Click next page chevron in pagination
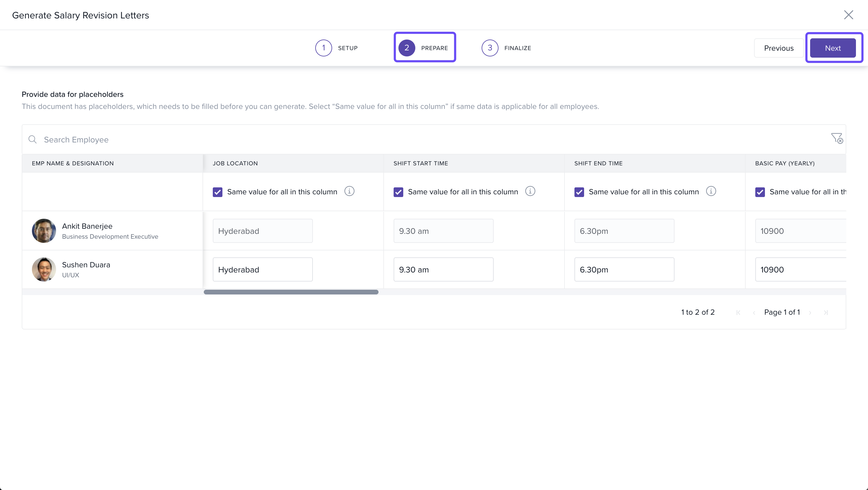 (810, 313)
